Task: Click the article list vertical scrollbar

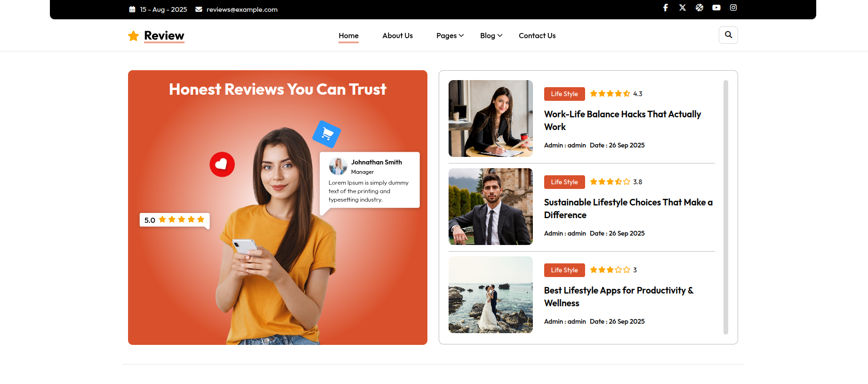Action: point(725,207)
